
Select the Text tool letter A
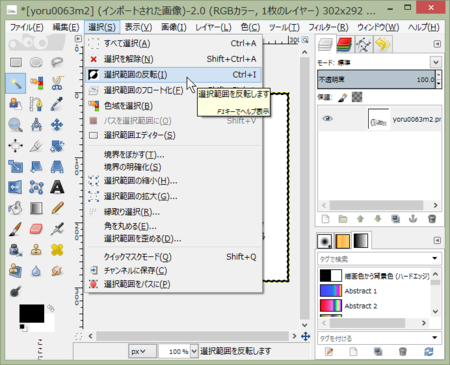(x=57, y=187)
